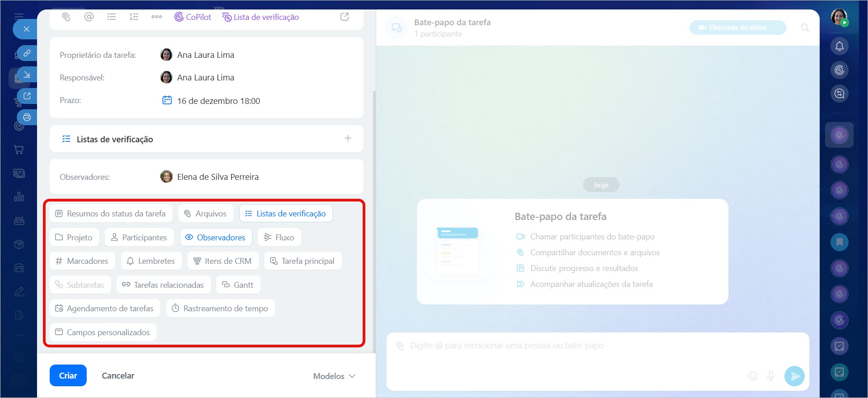This screenshot has width=868, height=398.
Task: Expand the Modelos dropdown
Action: point(334,376)
